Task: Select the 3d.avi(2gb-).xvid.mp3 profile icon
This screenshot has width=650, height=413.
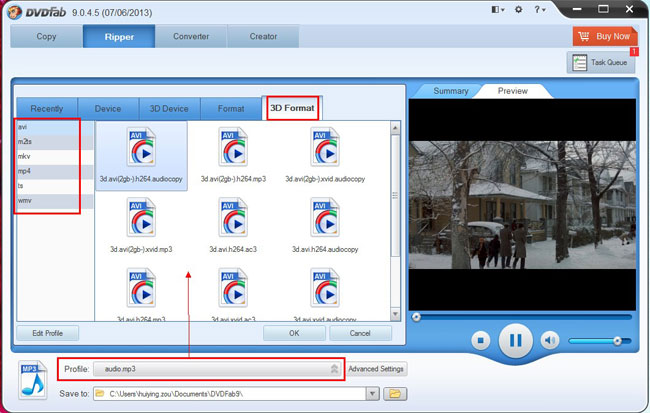Action: tap(141, 218)
